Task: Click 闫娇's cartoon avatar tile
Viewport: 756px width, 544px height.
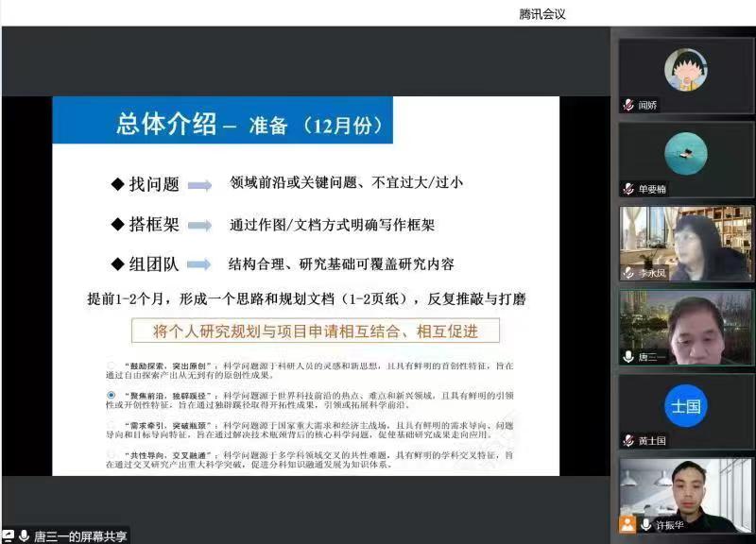Action: tap(686, 70)
